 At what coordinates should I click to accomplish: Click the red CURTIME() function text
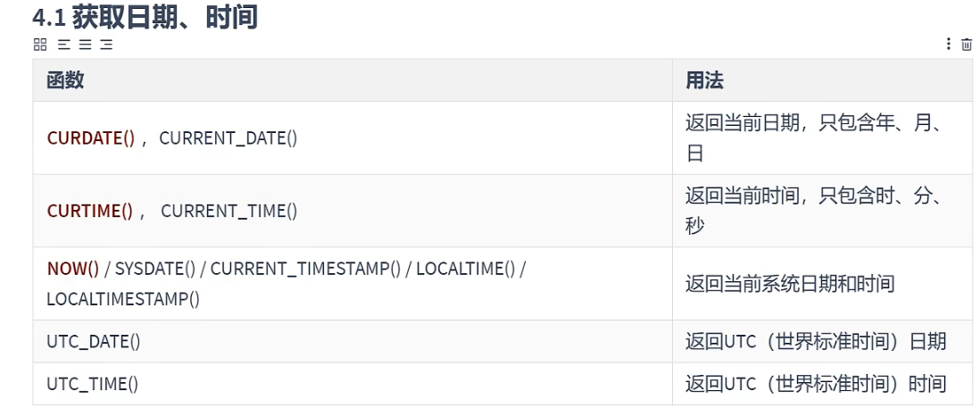[x=89, y=212]
